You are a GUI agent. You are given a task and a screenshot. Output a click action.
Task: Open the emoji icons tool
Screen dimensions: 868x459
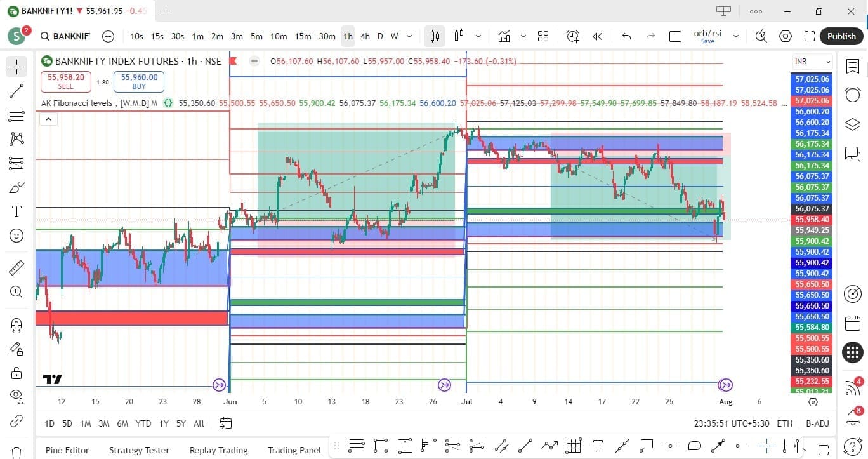click(16, 236)
